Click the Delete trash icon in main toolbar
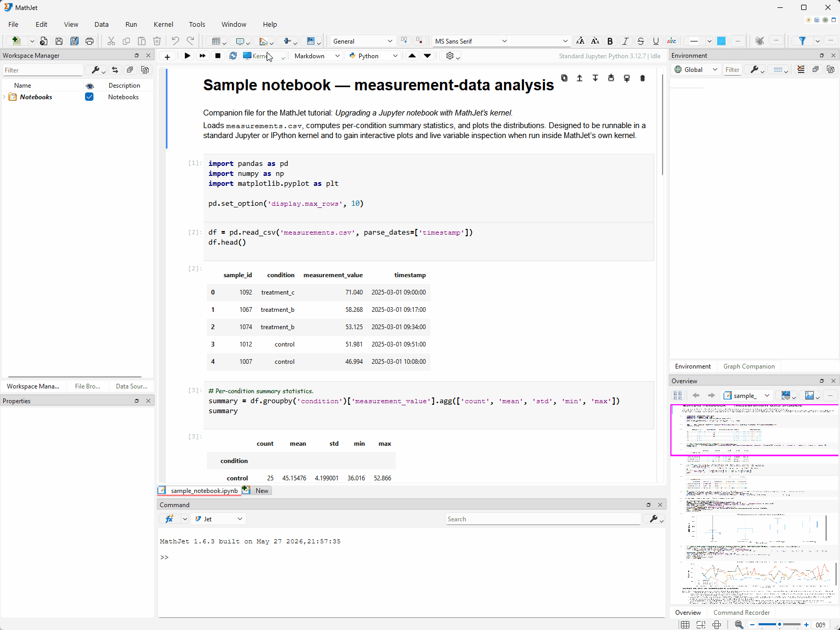This screenshot has height=630, width=840. pyautogui.click(x=157, y=41)
